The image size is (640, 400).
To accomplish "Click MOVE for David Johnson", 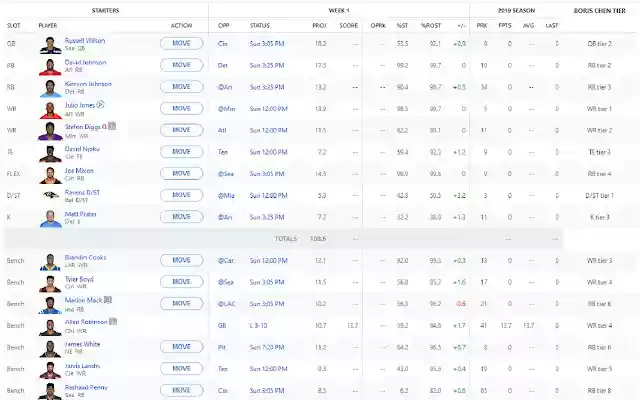I will pos(182,65).
